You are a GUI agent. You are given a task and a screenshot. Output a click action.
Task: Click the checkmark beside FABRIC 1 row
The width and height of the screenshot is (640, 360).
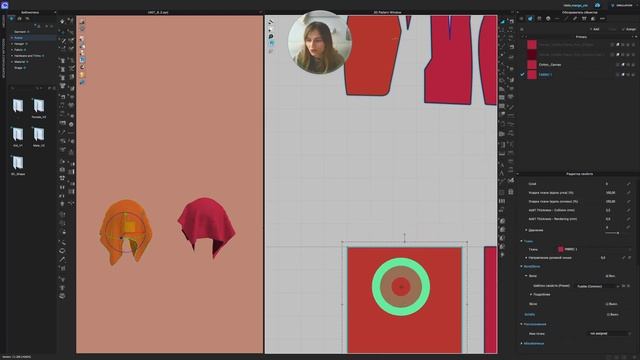click(x=522, y=75)
